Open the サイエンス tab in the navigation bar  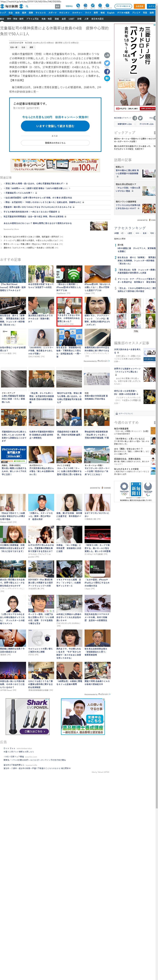pyautogui.click(x=40, y=13)
